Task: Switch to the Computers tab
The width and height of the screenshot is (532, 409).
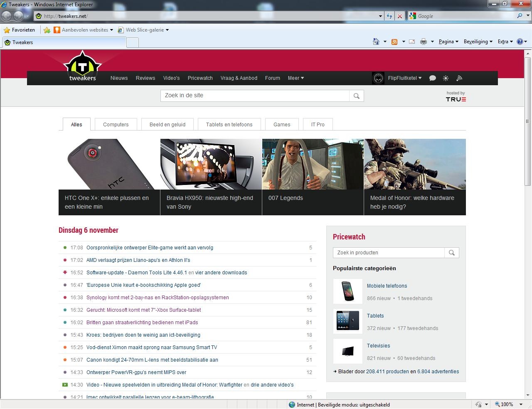Action: click(116, 125)
